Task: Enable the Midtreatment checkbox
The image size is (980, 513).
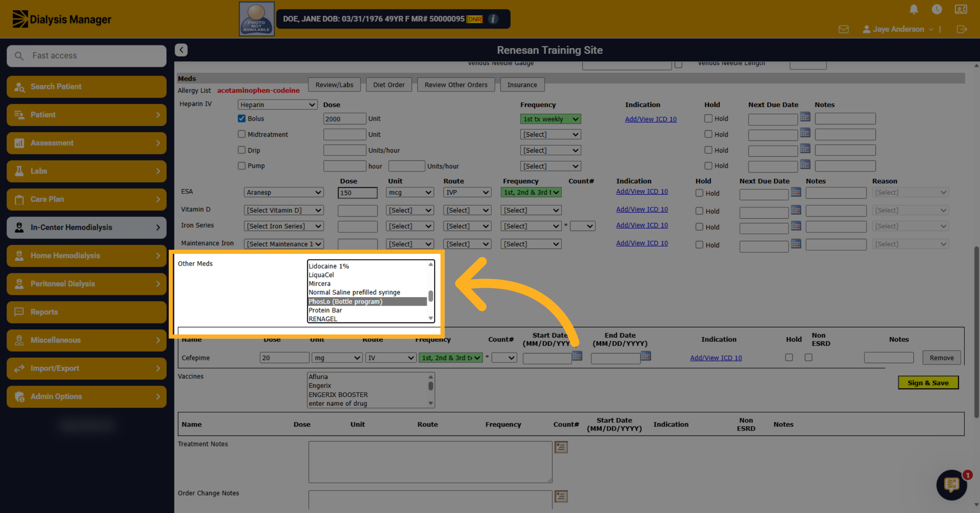Action: pyautogui.click(x=242, y=134)
